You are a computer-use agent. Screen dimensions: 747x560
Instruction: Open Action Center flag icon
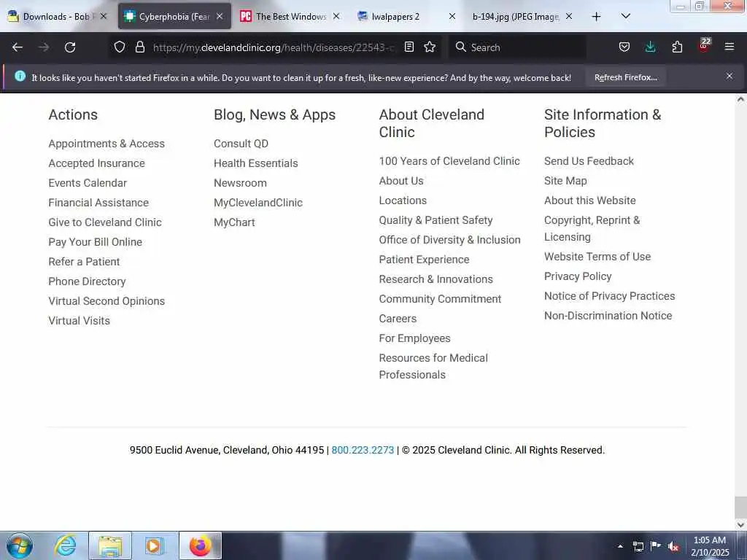click(x=656, y=546)
